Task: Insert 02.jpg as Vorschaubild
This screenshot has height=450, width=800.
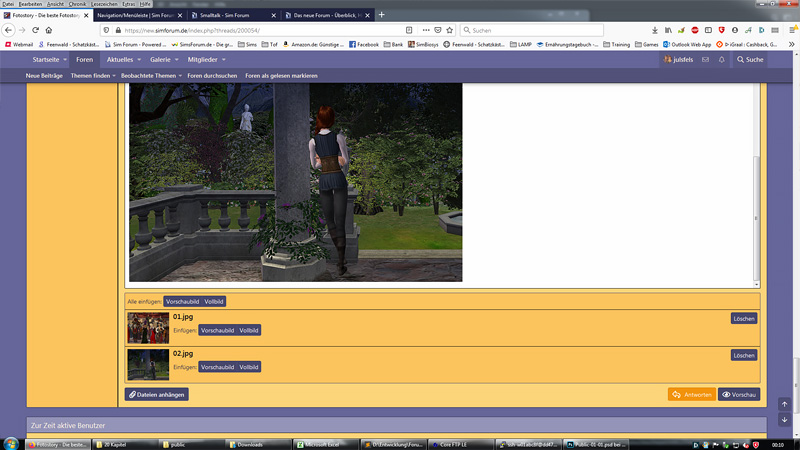Action: point(217,367)
